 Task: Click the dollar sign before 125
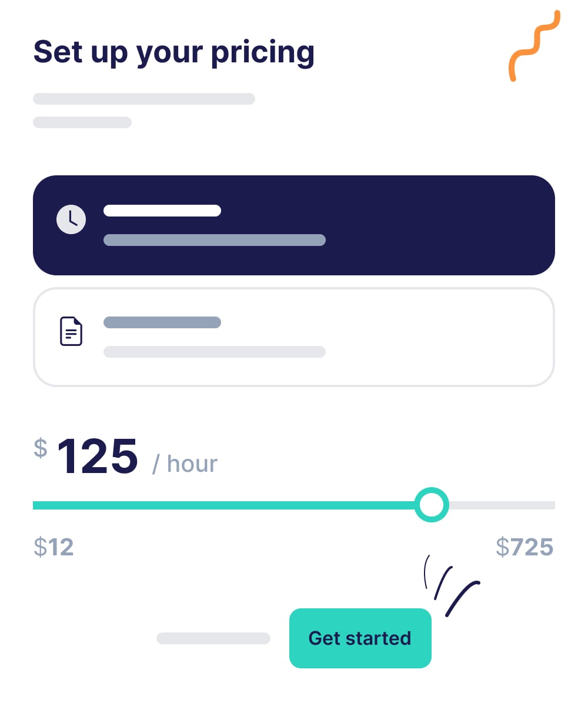pos(40,448)
